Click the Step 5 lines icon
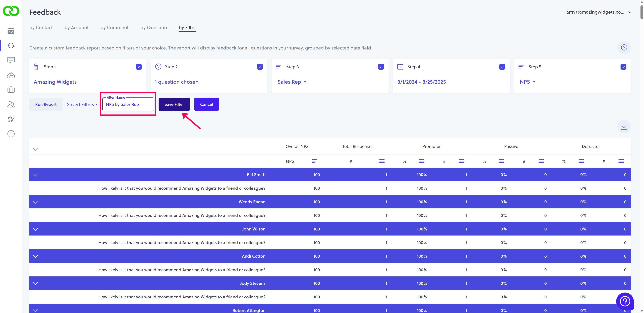644x313 pixels. [x=521, y=67]
